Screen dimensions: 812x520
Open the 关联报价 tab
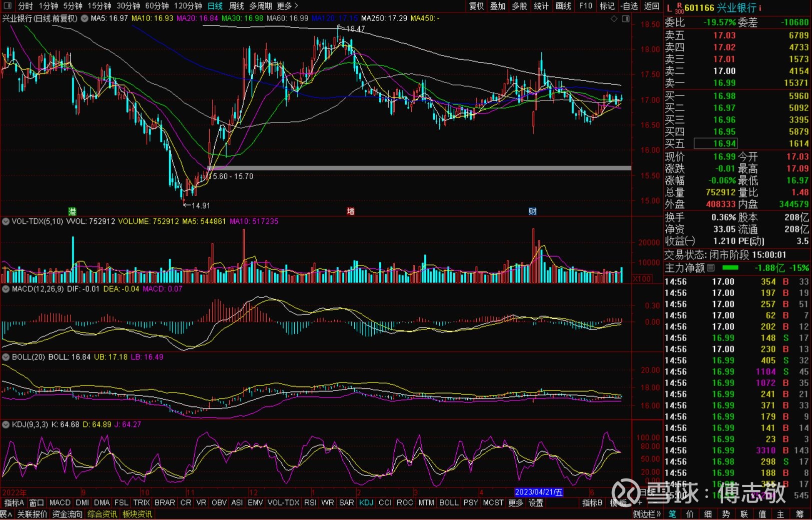click(x=32, y=514)
